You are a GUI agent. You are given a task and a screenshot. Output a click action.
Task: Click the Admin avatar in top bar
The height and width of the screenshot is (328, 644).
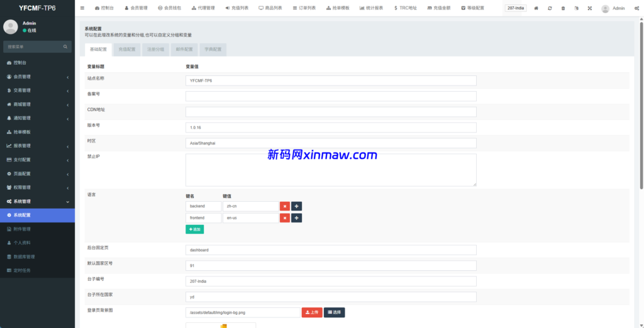(x=606, y=8)
